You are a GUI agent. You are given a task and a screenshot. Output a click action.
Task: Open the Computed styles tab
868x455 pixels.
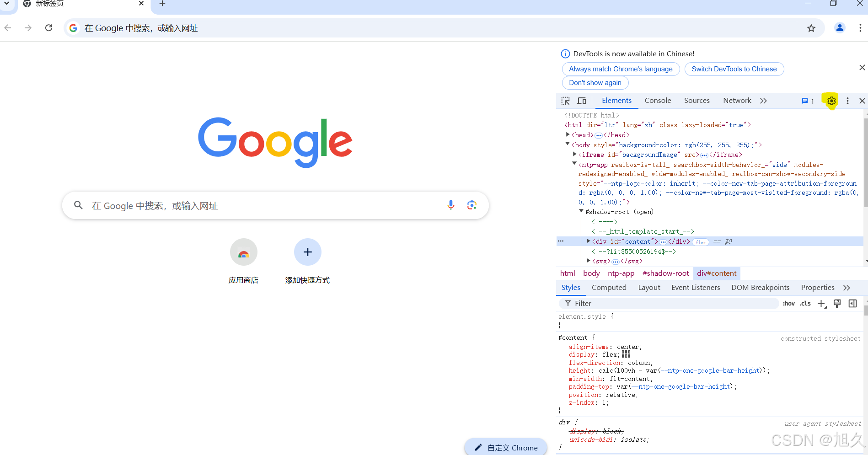pos(609,288)
